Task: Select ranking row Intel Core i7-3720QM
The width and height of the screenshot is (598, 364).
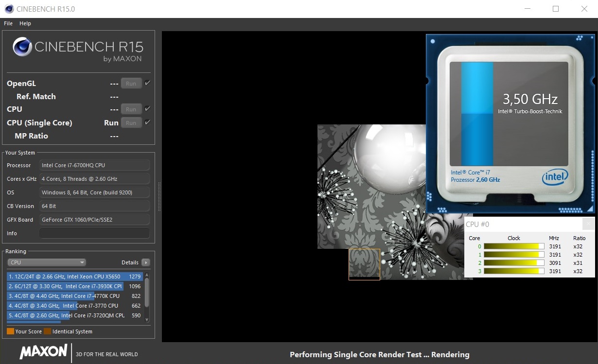Action: 75,315
